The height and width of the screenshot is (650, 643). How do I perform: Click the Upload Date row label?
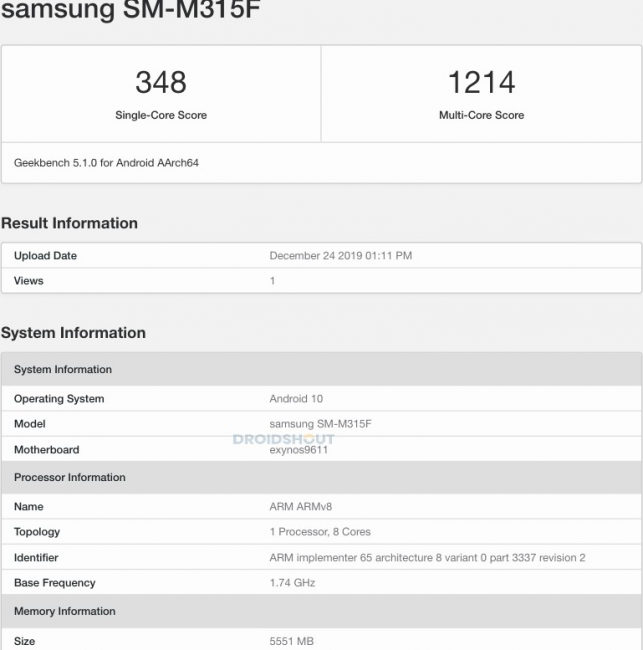pyautogui.click(x=45, y=256)
